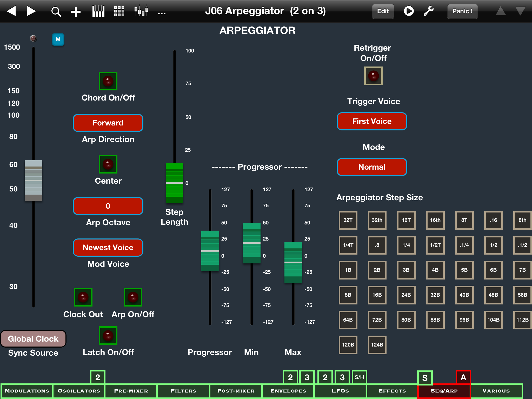Open the Mode Normal selector

tap(372, 167)
